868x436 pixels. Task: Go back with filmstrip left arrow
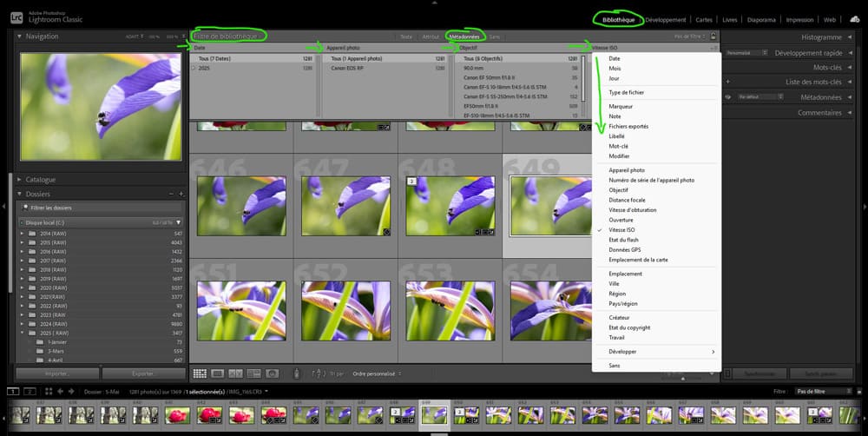pyautogui.click(x=60, y=392)
